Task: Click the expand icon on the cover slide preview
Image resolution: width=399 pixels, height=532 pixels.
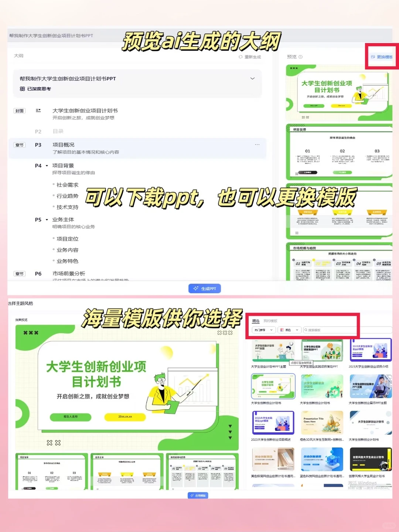Action: pos(304,117)
